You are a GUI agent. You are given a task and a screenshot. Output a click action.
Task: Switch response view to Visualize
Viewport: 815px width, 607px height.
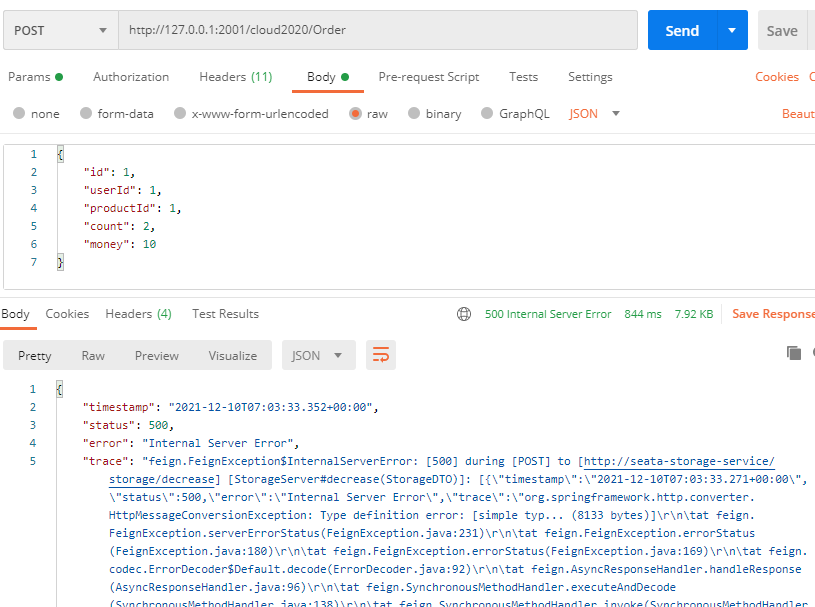232,355
